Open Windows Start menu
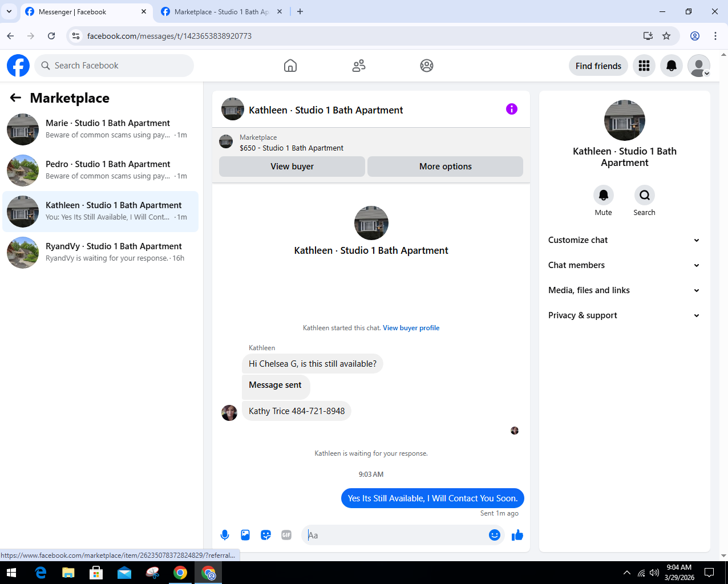This screenshot has height=584, width=728. pyautogui.click(x=11, y=573)
